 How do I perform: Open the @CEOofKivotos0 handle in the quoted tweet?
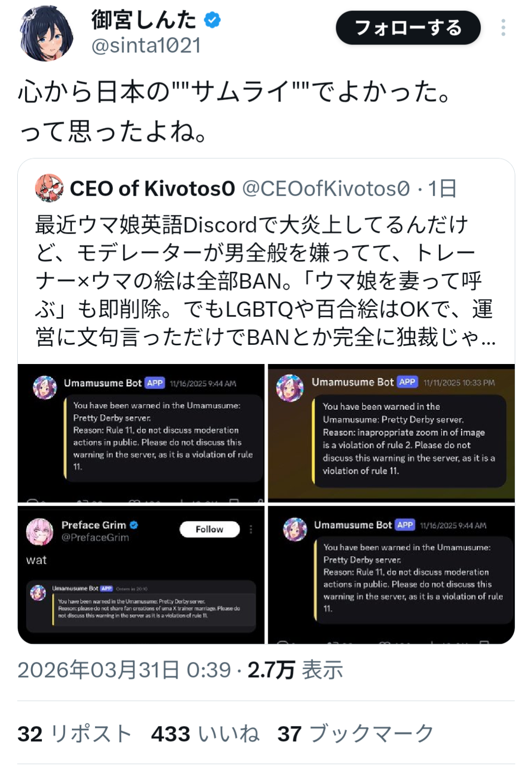326,188
